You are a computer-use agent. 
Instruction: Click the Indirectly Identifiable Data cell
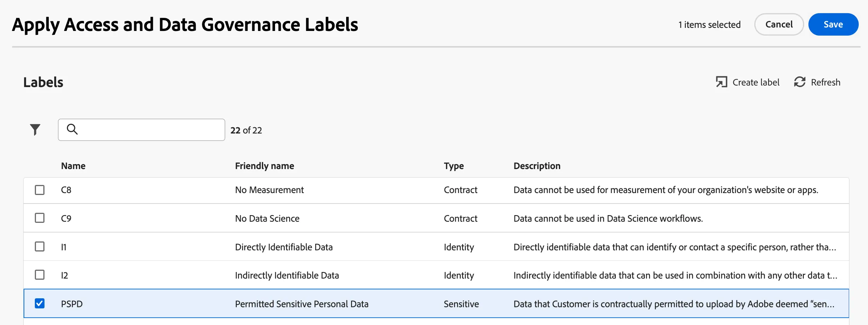click(287, 275)
